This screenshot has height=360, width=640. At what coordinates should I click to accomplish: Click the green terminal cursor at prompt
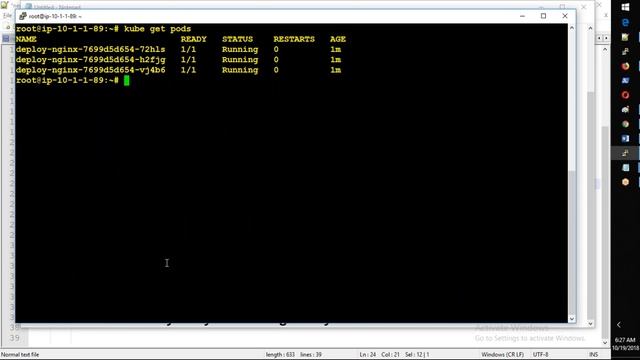(x=127, y=80)
